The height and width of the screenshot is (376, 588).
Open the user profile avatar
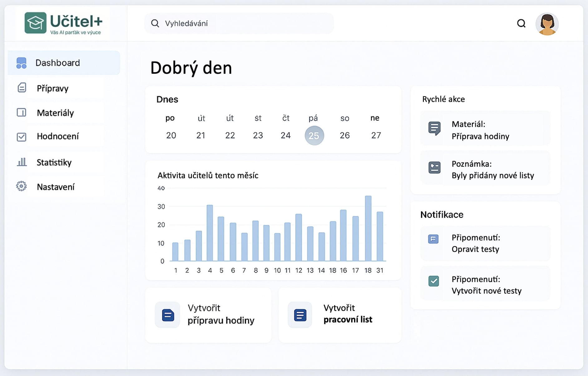[546, 24]
